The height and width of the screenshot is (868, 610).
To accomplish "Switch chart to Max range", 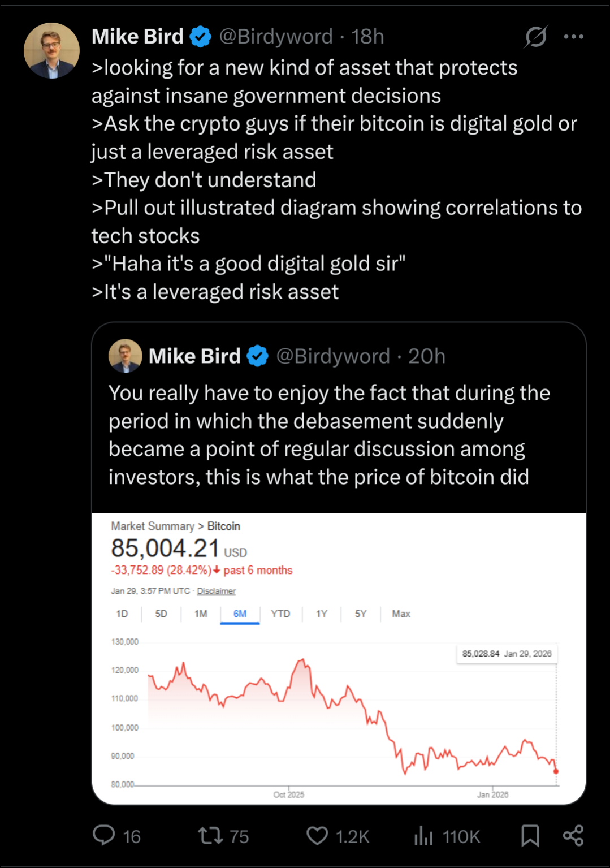I will pyautogui.click(x=401, y=614).
